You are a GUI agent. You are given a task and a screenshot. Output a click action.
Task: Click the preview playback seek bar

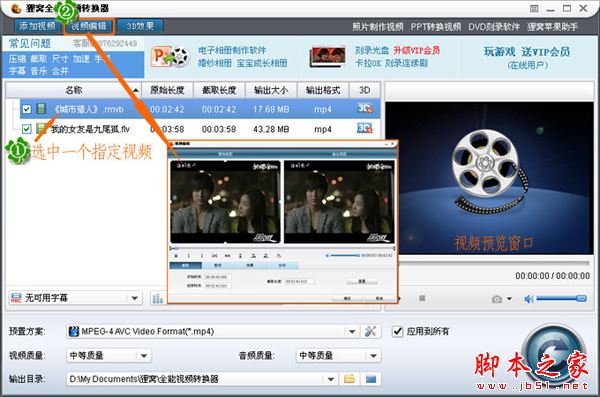494,263
